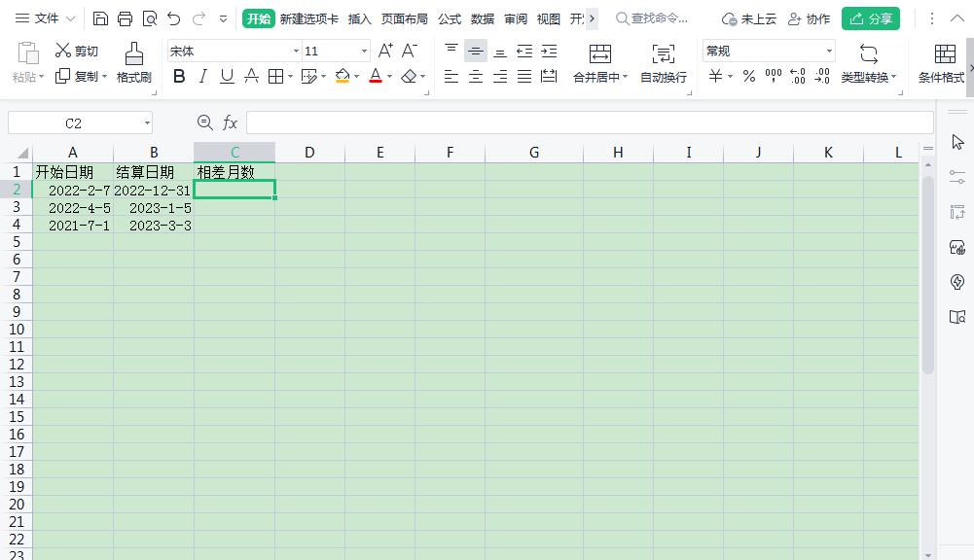The height and width of the screenshot is (560, 974).
Task: Open number format dropdown (常规)
Action: point(829,51)
